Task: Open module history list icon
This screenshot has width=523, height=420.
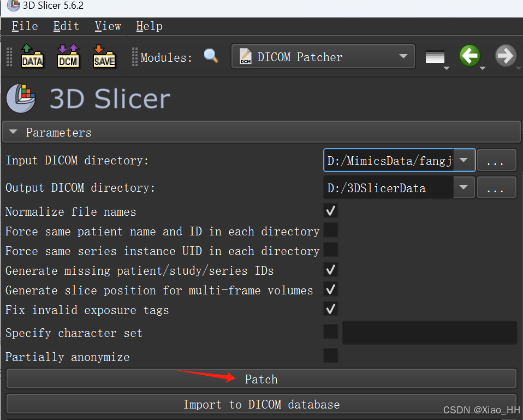Action: click(x=435, y=56)
